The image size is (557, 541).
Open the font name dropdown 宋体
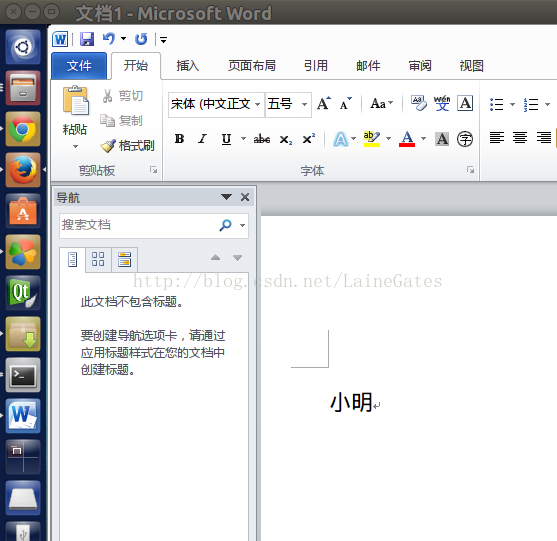pyautogui.click(x=258, y=104)
